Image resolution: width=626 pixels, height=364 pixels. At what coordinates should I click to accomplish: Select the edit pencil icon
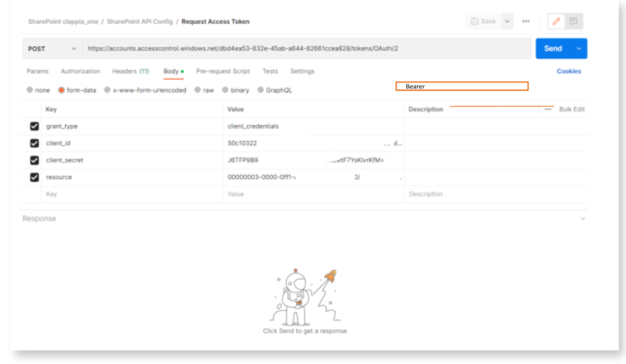[x=556, y=21]
